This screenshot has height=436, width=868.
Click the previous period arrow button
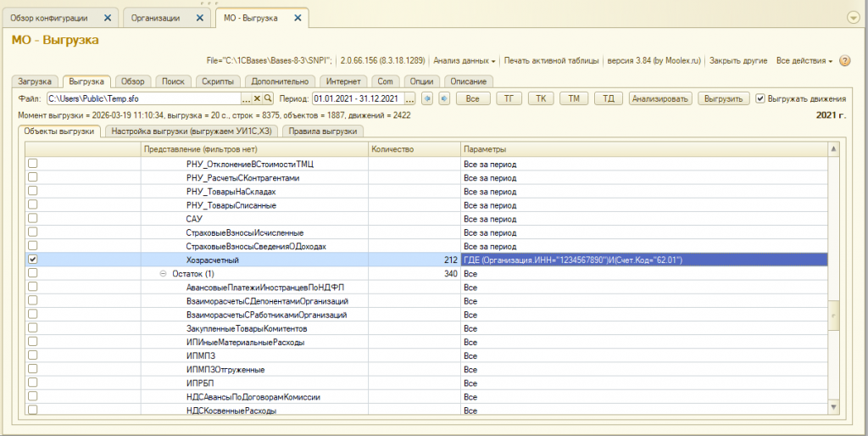pyautogui.click(x=428, y=99)
